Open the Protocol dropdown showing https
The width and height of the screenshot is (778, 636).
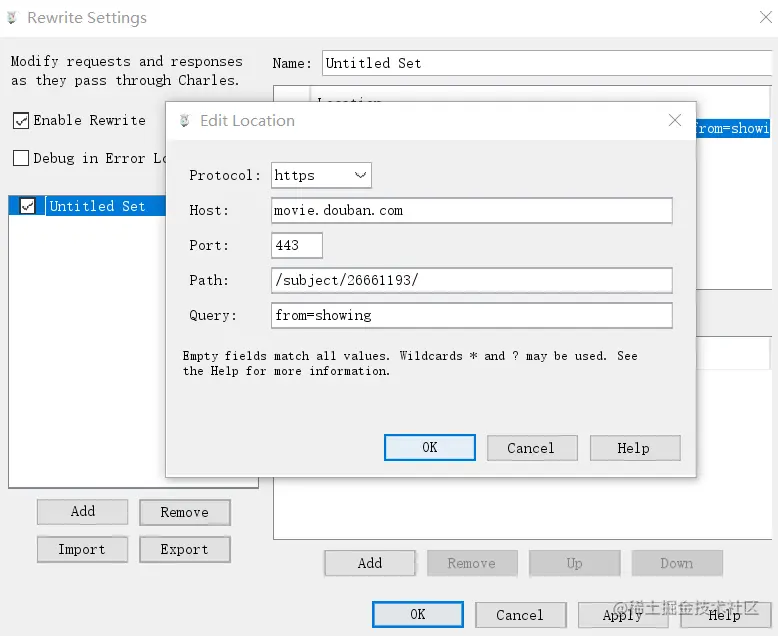point(321,175)
